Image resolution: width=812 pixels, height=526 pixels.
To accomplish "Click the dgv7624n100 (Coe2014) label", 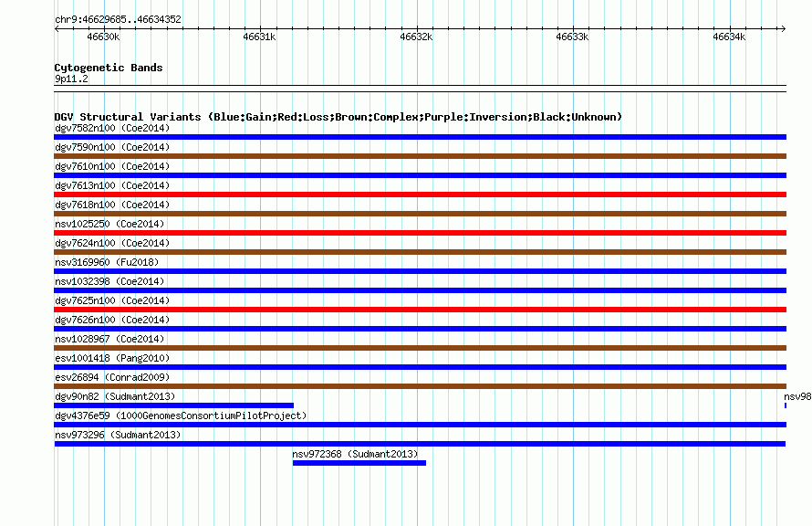I will (112, 243).
